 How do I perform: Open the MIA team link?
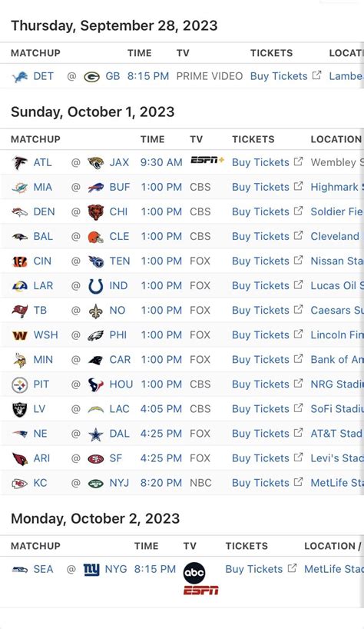43,188
